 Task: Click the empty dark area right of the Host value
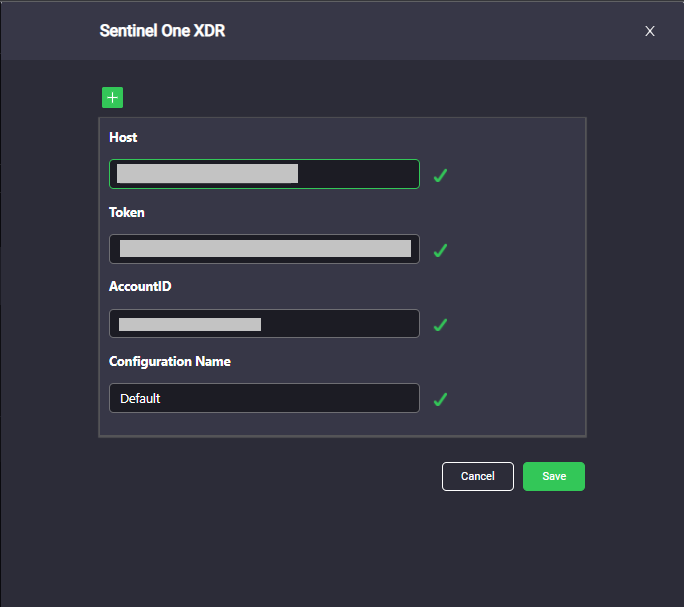(x=358, y=174)
